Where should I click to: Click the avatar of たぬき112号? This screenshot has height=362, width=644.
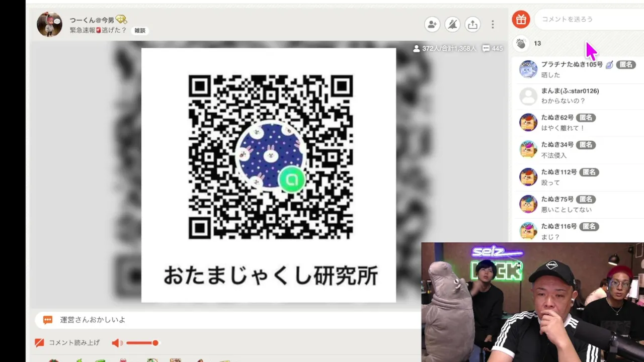[x=528, y=176]
